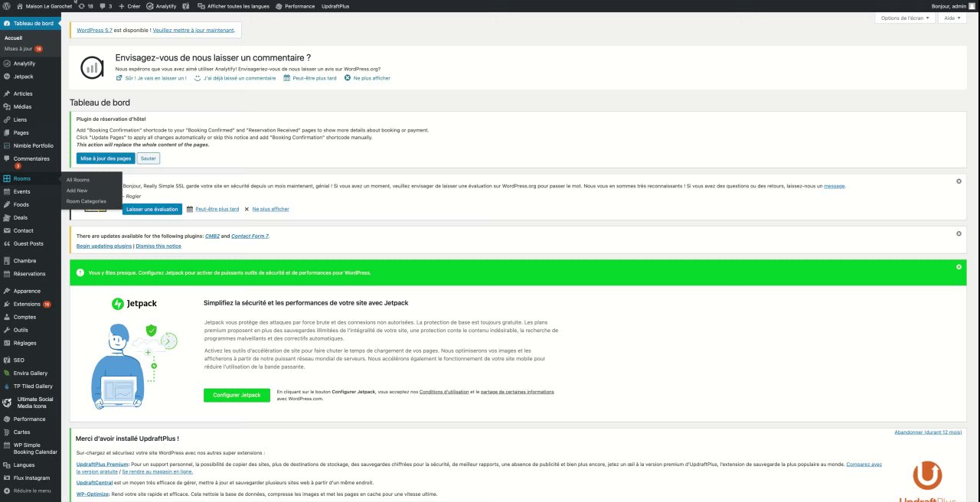Open the Commentaires sidebar icon

[x=7, y=158]
